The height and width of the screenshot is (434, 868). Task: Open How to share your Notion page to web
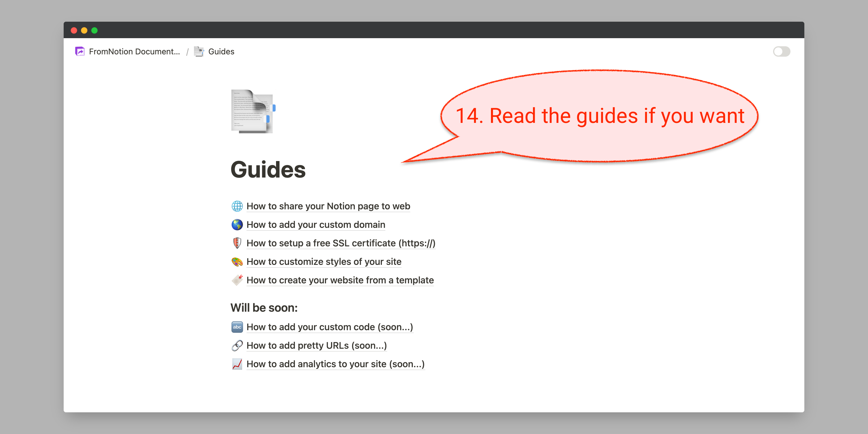pos(328,206)
